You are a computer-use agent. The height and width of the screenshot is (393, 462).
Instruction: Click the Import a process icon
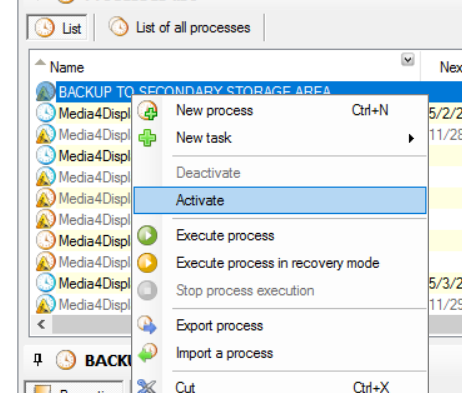pos(147,353)
